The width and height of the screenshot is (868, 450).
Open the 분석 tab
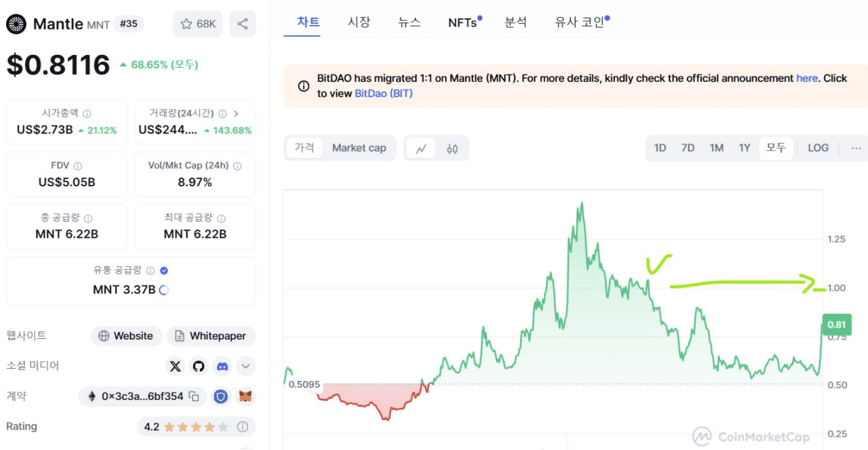515,22
